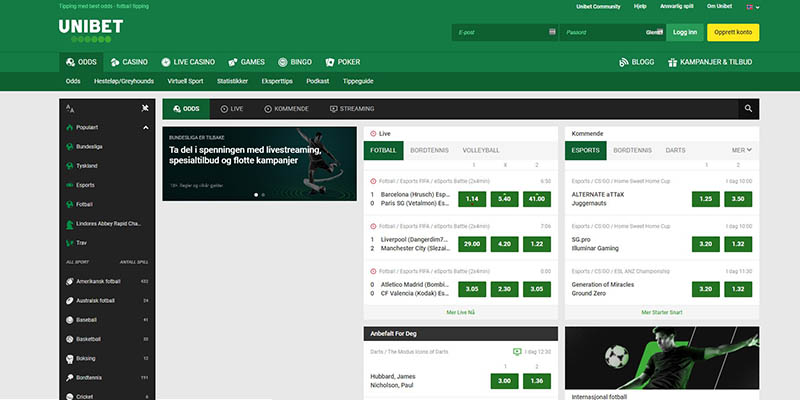The image size is (800, 400).
Task: Click the Cricket icon in sidebar
Action: click(70, 396)
